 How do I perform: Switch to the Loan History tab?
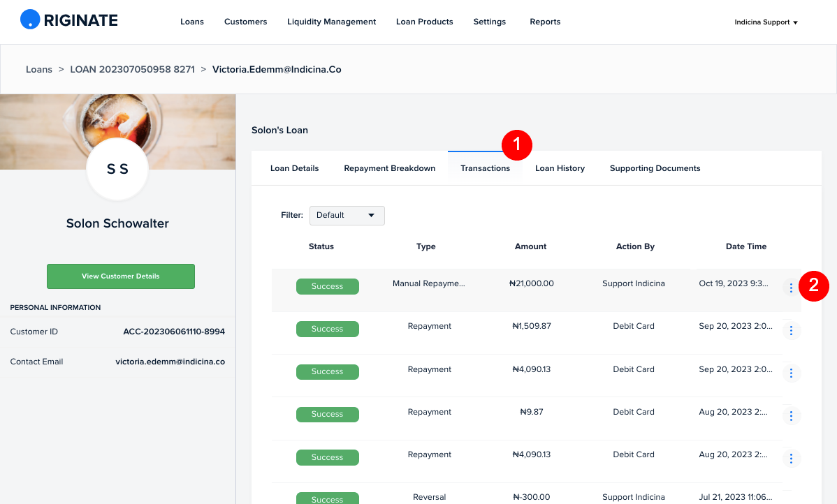click(560, 168)
